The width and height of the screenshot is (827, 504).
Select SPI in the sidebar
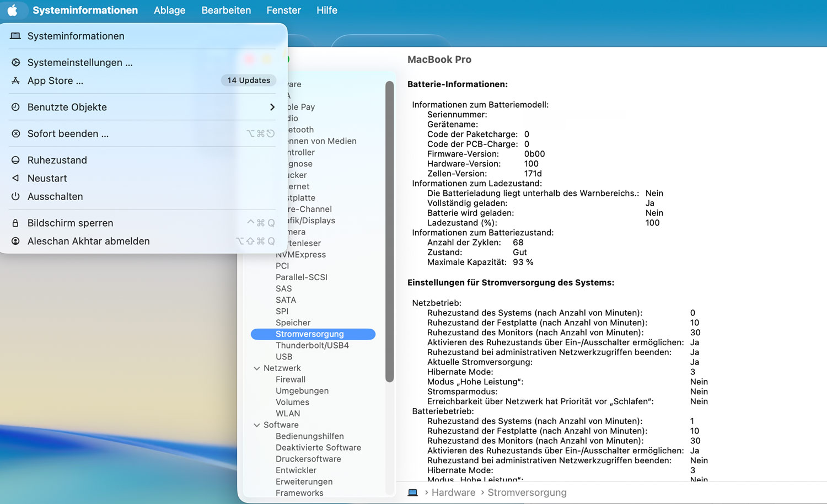point(282,312)
